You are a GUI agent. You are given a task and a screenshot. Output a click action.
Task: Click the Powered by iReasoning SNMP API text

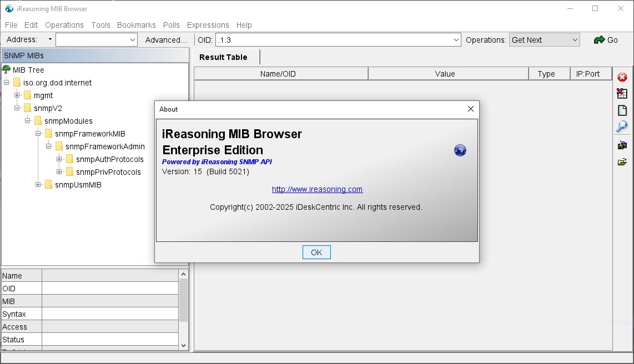point(217,161)
